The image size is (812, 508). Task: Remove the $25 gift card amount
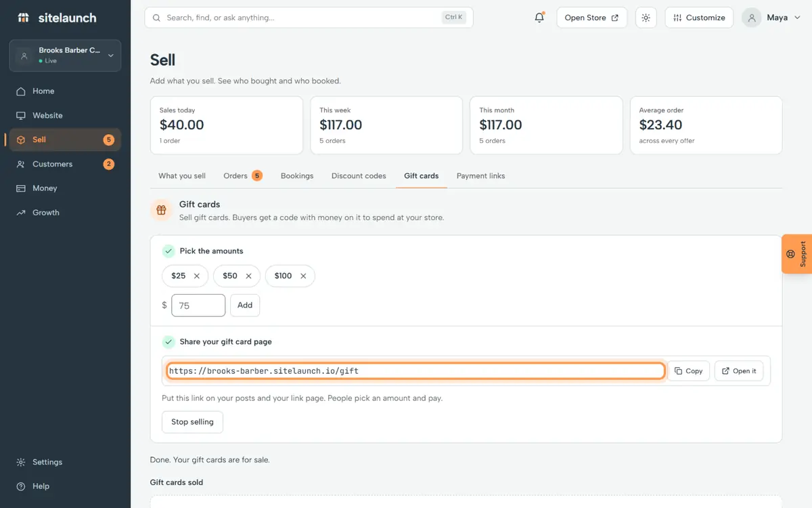point(197,276)
